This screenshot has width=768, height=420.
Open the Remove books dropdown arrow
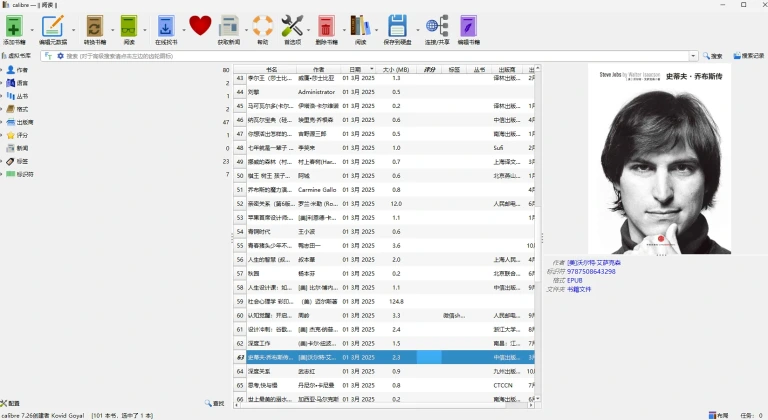point(344,30)
